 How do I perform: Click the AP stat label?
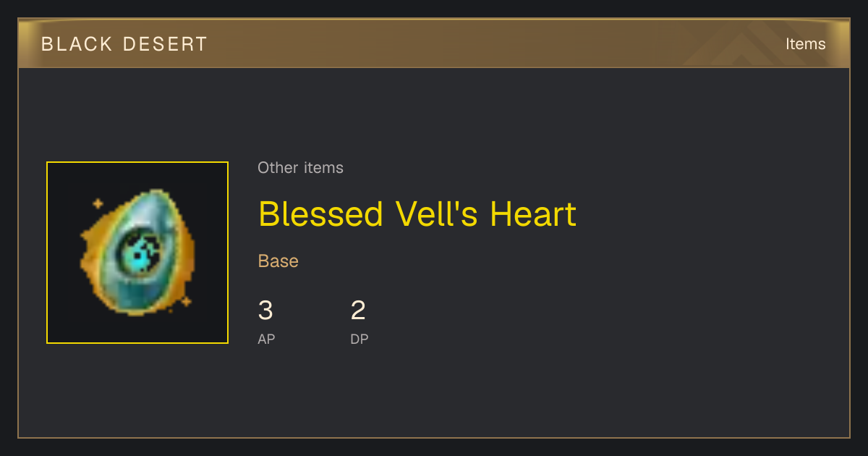(x=266, y=339)
